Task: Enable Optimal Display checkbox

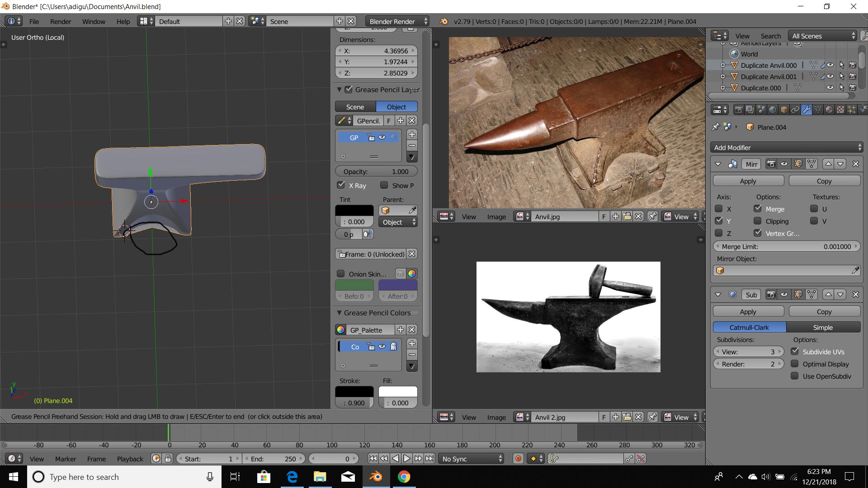Action: point(795,364)
